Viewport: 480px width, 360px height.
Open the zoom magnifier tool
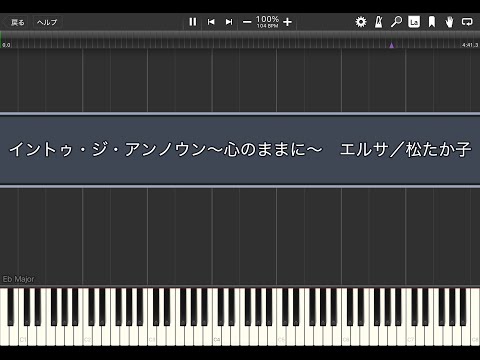(x=396, y=22)
